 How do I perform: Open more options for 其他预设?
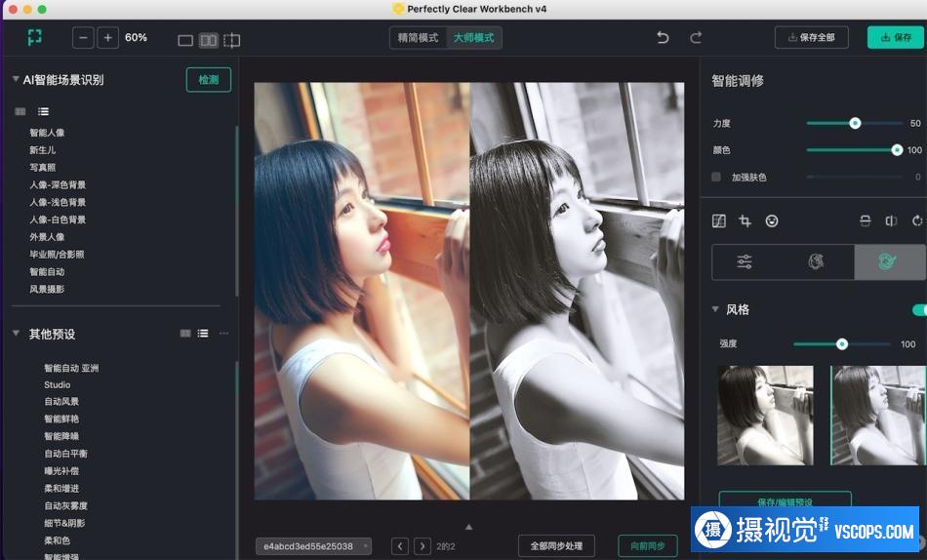click(x=223, y=334)
